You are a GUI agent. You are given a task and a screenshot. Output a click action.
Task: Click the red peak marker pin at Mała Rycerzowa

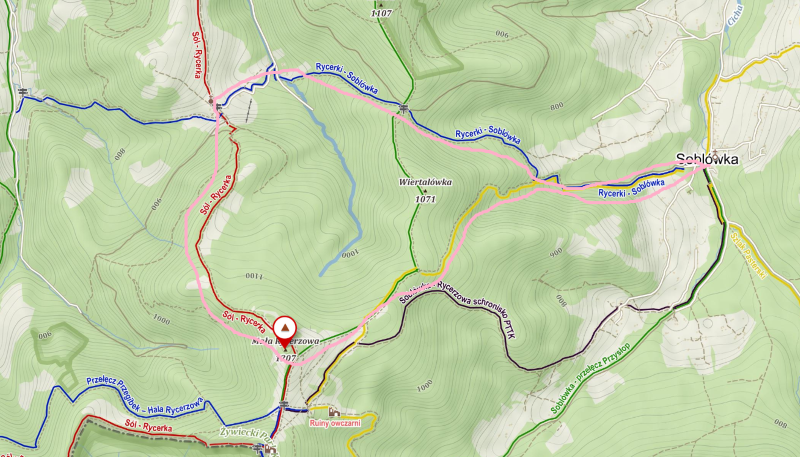285,332
